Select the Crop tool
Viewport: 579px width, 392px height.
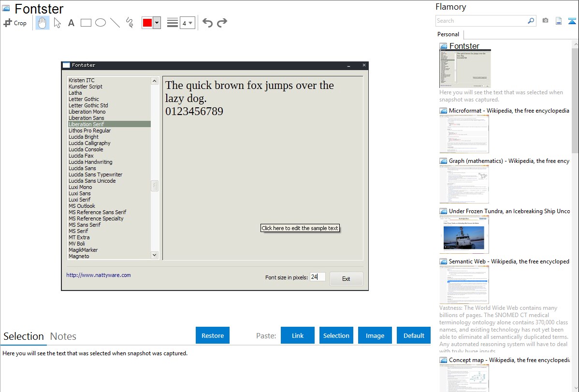(x=15, y=23)
